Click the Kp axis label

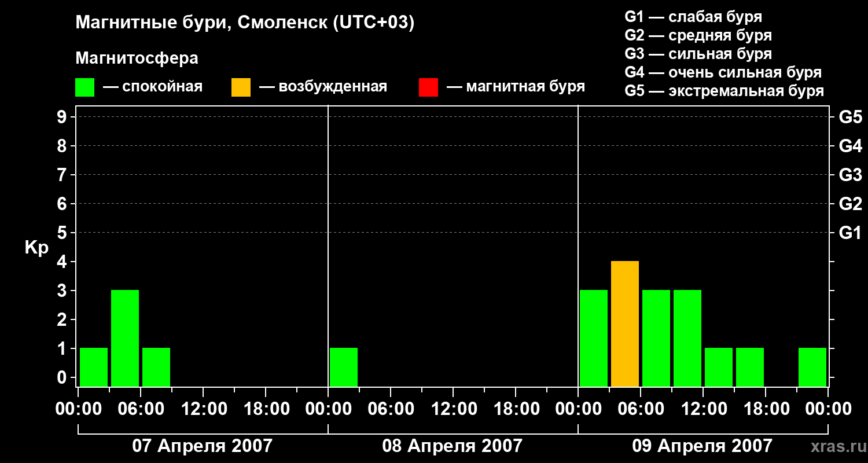click(x=36, y=249)
